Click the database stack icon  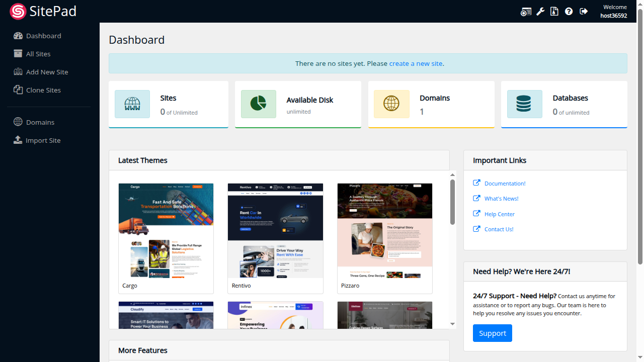(525, 104)
